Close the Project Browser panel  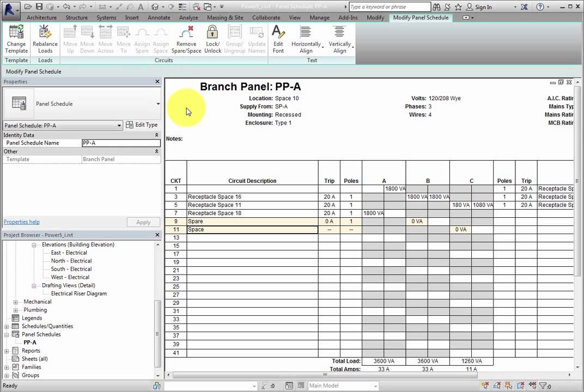[x=157, y=235]
